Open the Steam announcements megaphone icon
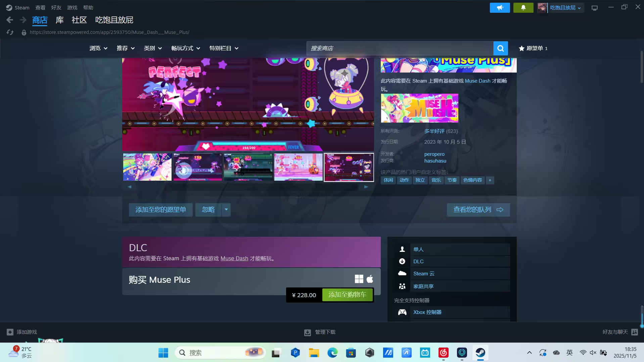This screenshot has width=644, height=362. pyautogui.click(x=500, y=7)
